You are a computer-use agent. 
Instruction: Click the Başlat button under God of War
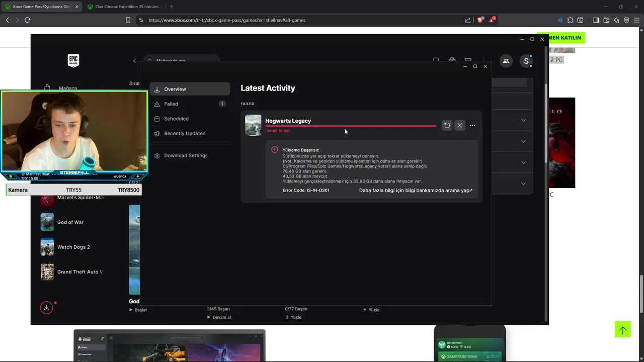[138, 310]
